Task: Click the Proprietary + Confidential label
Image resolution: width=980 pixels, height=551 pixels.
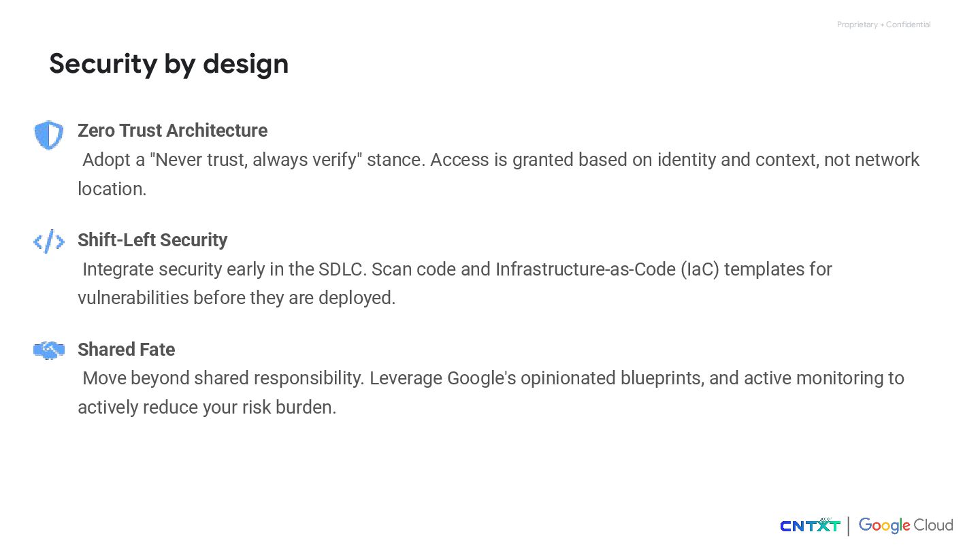Action: (x=883, y=24)
